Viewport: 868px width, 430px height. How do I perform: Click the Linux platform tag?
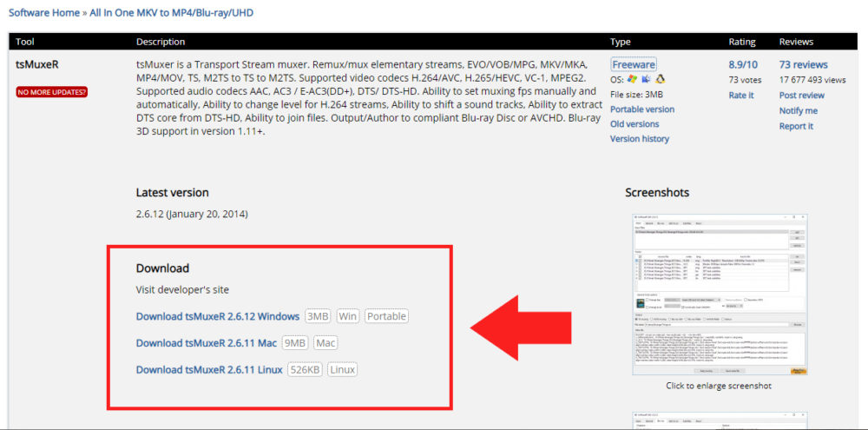pyautogui.click(x=342, y=369)
